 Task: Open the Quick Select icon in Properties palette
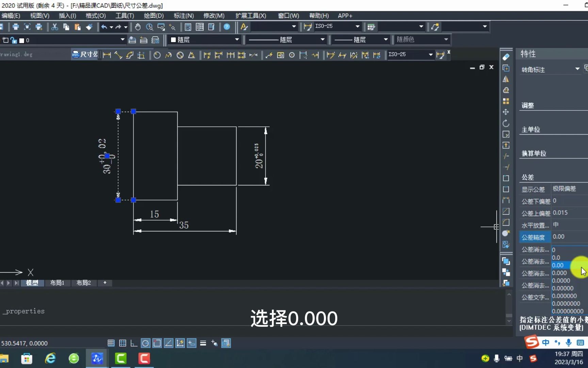pyautogui.click(x=586, y=68)
